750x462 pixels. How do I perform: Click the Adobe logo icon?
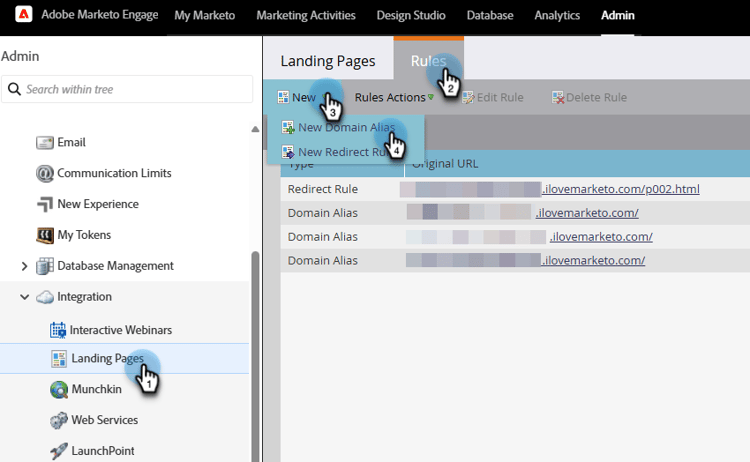point(23,14)
